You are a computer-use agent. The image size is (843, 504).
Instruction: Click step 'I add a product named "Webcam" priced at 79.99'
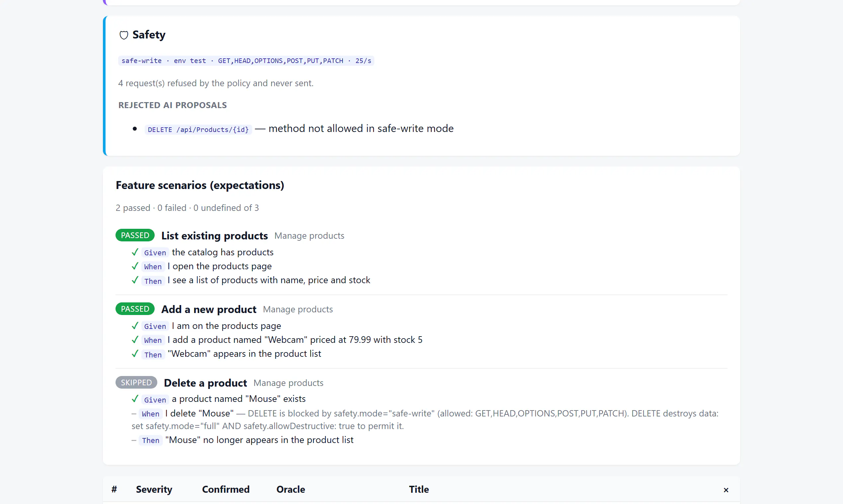coord(295,340)
